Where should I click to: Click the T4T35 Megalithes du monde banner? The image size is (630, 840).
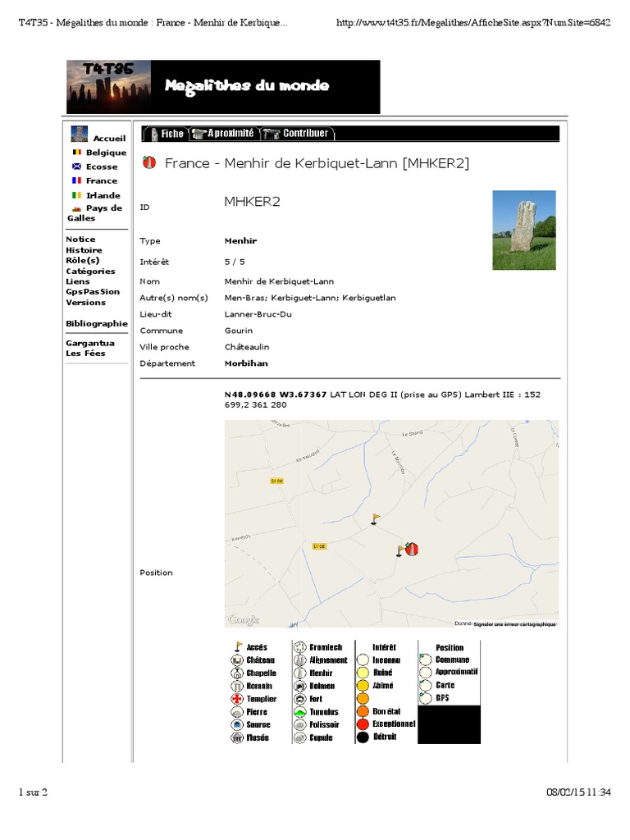point(223,87)
